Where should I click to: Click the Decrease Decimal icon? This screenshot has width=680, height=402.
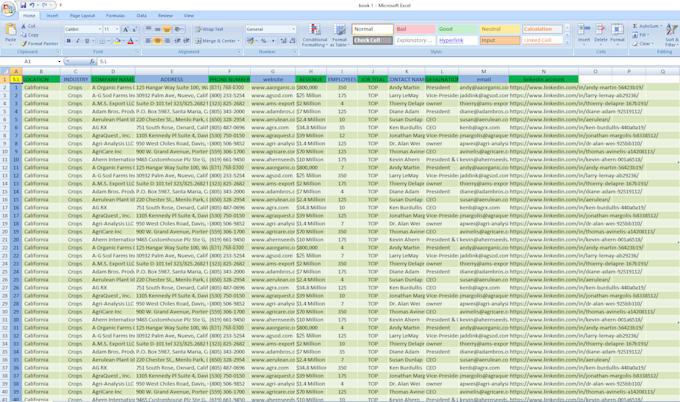(291, 41)
